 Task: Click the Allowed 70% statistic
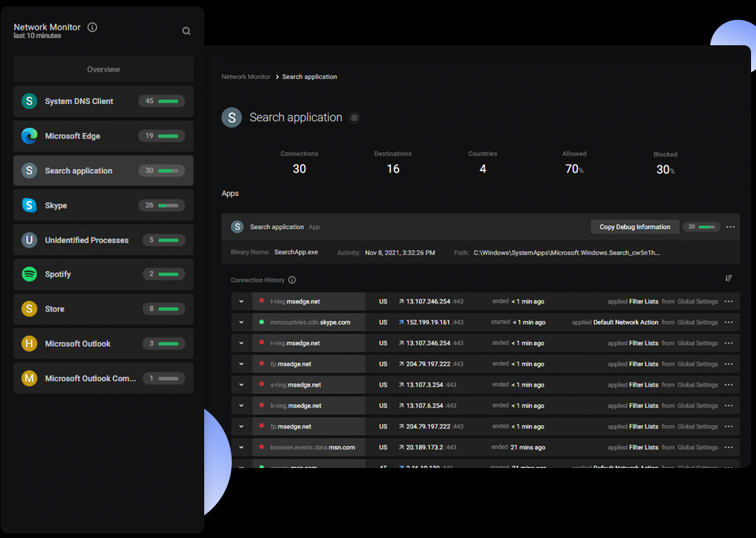pos(574,169)
